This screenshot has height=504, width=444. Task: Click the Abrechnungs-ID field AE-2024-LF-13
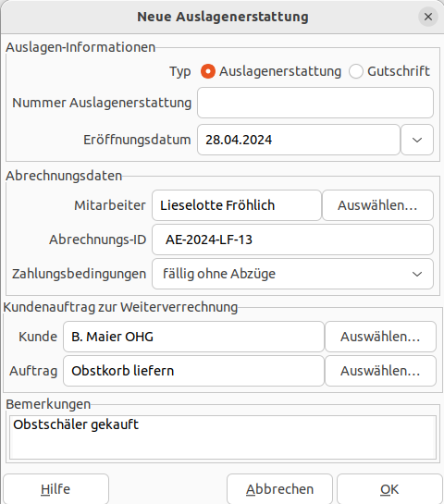click(x=292, y=240)
